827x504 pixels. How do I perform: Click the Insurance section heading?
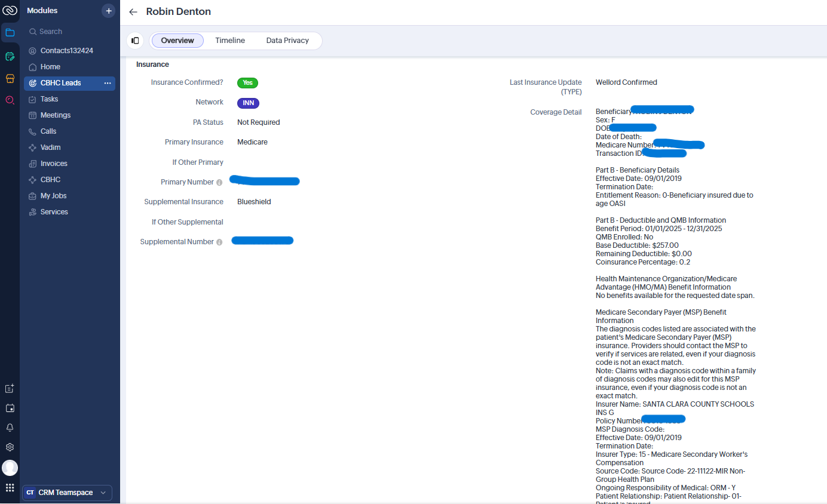click(152, 64)
